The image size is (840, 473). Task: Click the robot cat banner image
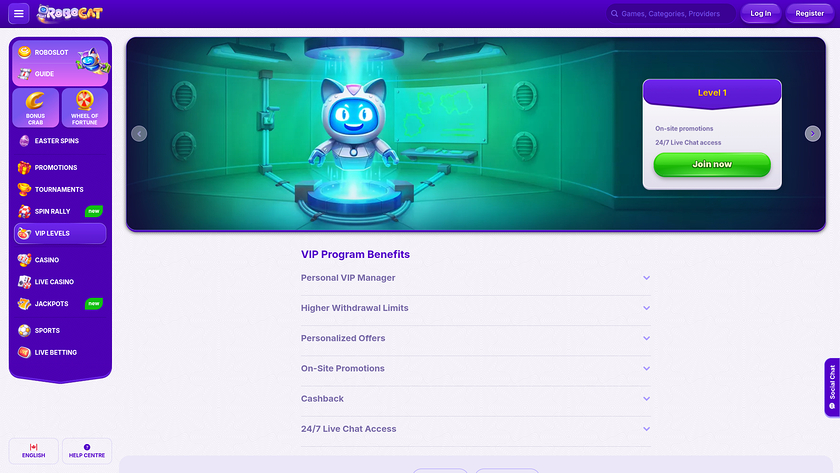(x=354, y=126)
